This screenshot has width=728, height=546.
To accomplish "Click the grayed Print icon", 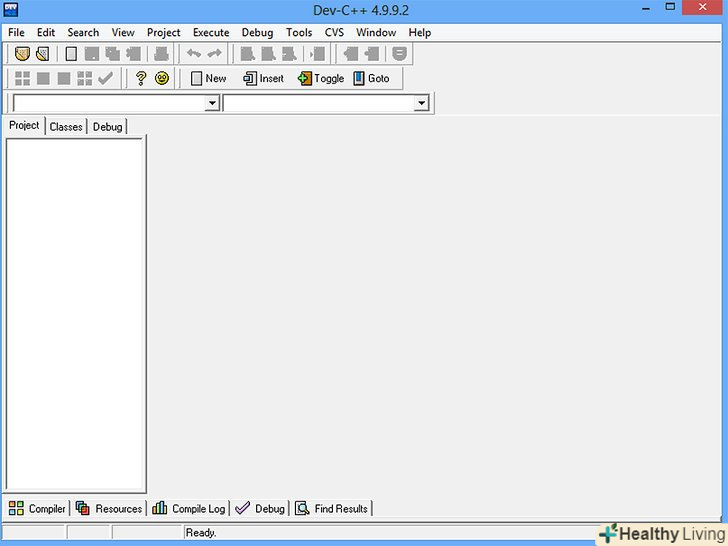I will [x=161, y=54].
